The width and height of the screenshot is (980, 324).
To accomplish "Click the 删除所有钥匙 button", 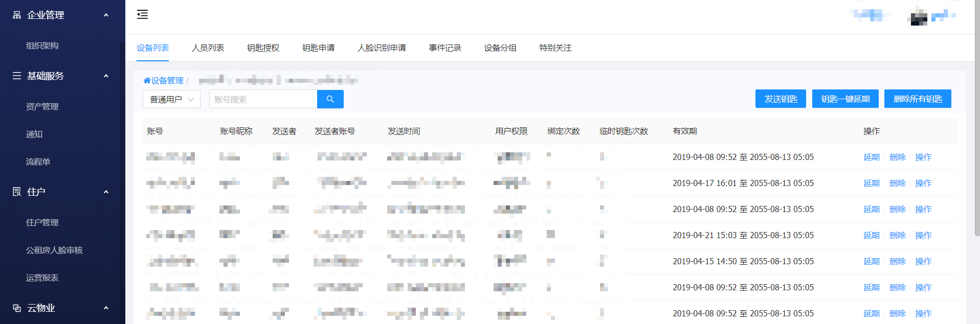I will click(917, 99).
